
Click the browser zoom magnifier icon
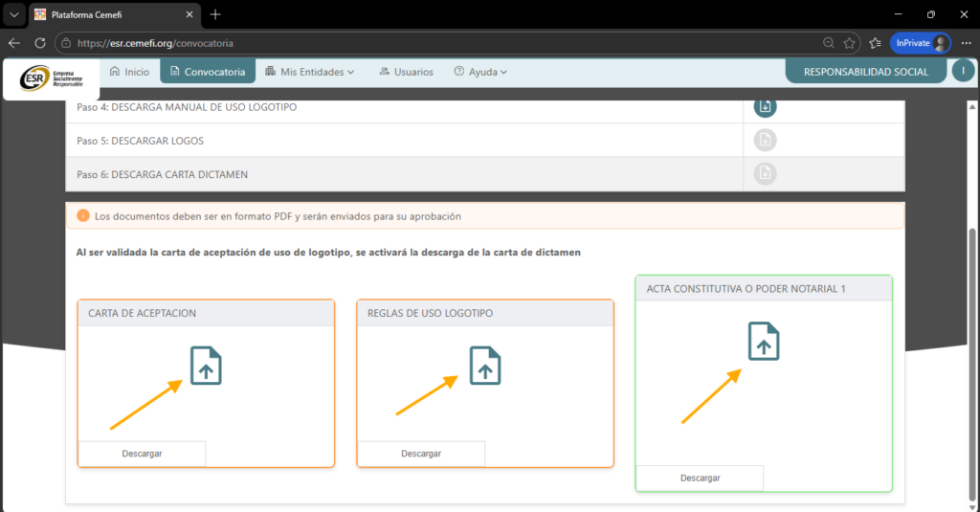(x=828, y=43)
